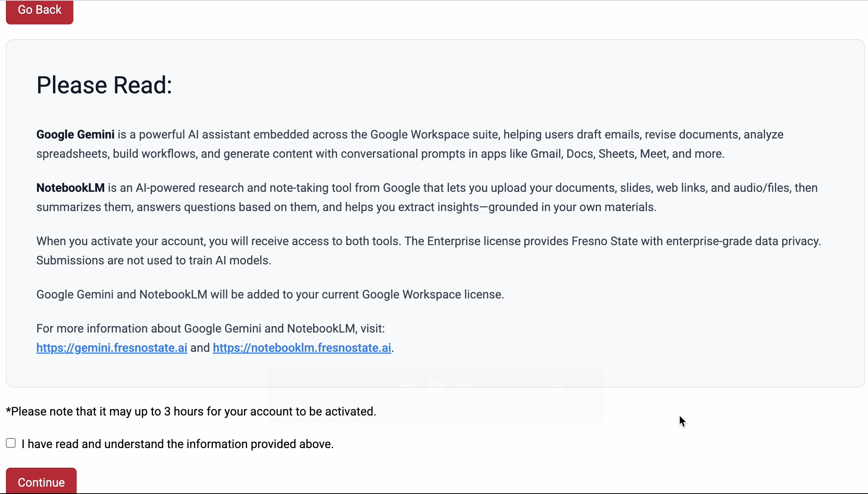
Task: Click the AirPlay icon in player overlay
Action: (525, 386)
